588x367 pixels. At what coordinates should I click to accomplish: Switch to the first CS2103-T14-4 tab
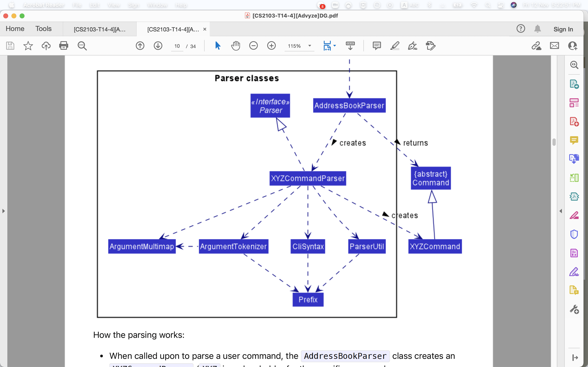100,29
